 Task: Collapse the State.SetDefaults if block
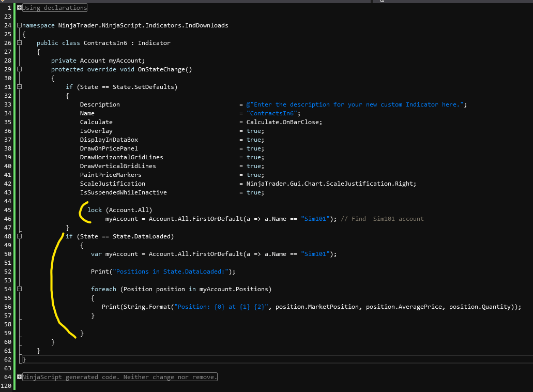point(19,87)
